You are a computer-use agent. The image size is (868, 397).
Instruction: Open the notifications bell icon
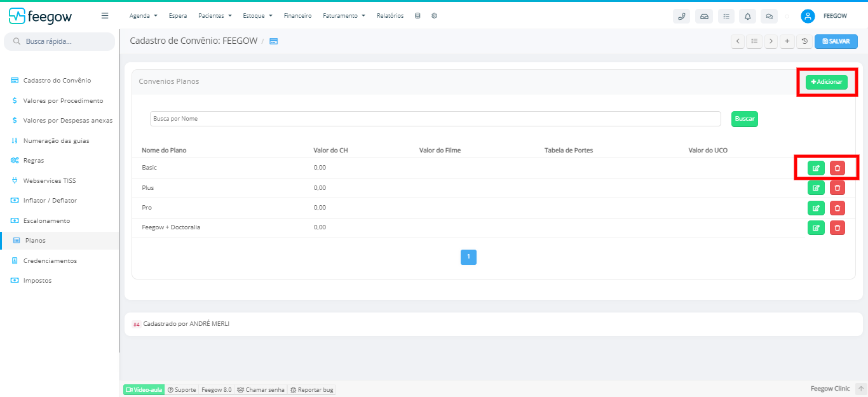point(748,17)
